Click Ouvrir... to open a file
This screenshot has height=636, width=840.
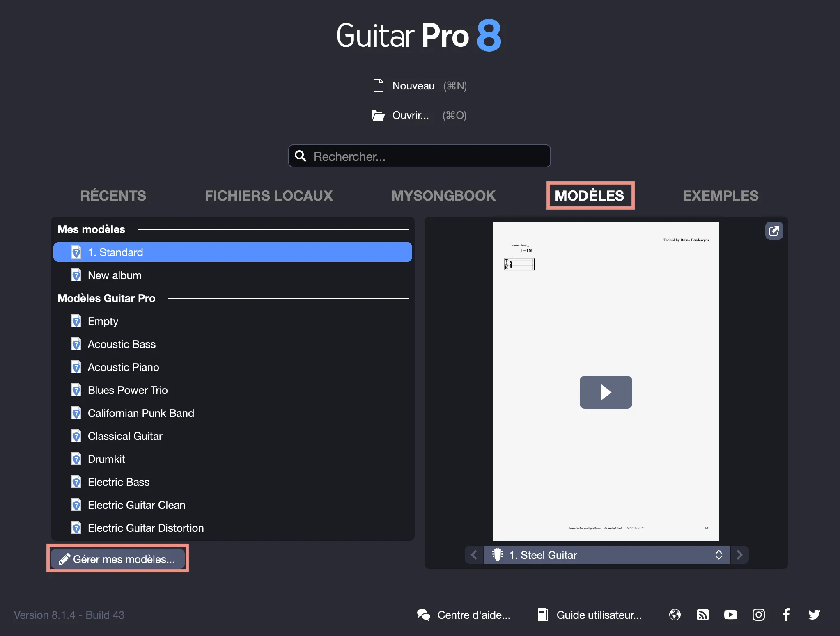(x=419, y=115)
